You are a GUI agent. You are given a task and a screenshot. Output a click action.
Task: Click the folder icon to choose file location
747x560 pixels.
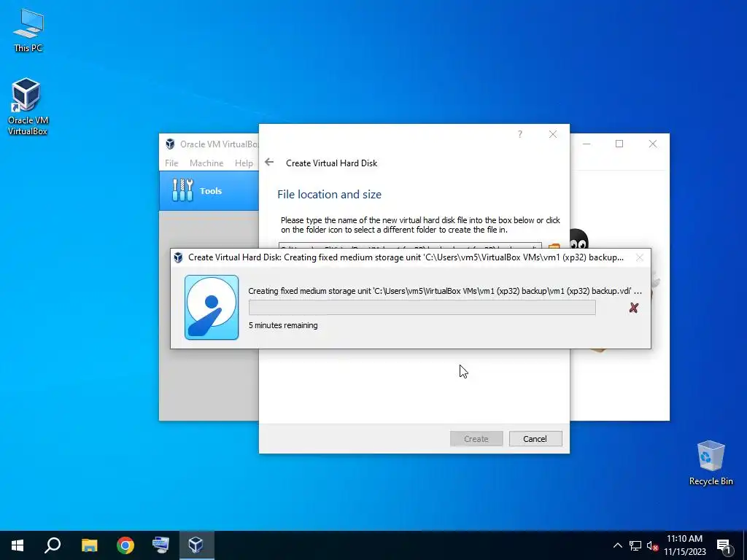[x=554, y=246]
